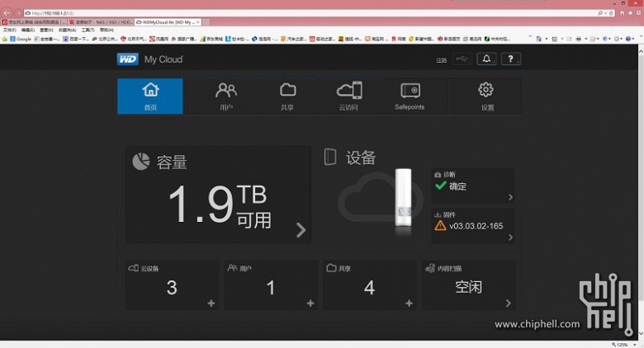Open the 云访问 cloud access tab
The height and width of the screenshot is (348, 644).
348,96
